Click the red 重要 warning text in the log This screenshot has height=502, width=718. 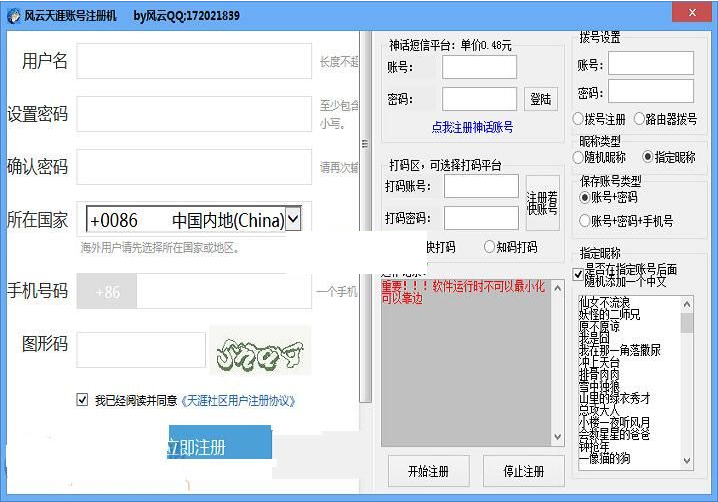coord(463,292)
